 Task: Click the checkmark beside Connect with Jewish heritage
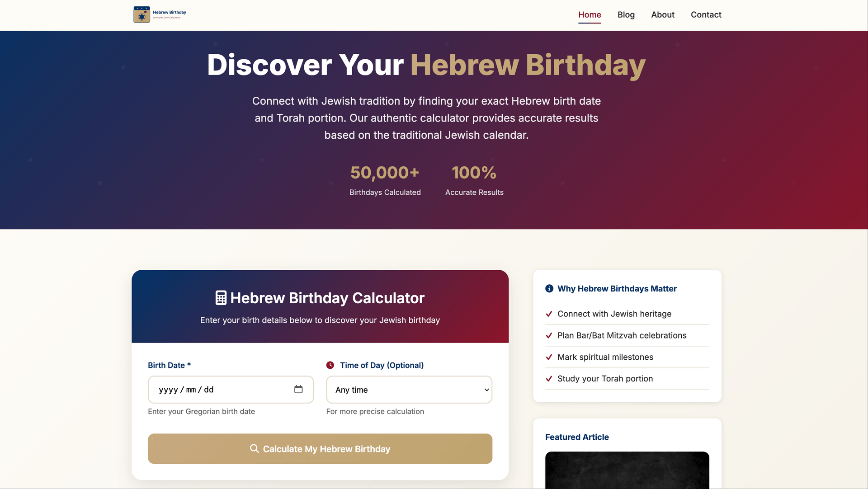(x=549, y=314)
